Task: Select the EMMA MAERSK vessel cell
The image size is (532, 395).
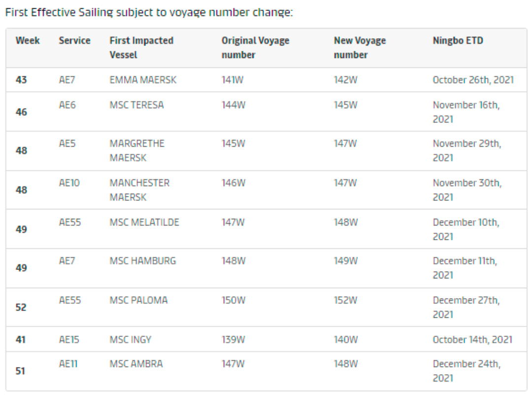Action: pyautogui.click(x=143, y=80)
